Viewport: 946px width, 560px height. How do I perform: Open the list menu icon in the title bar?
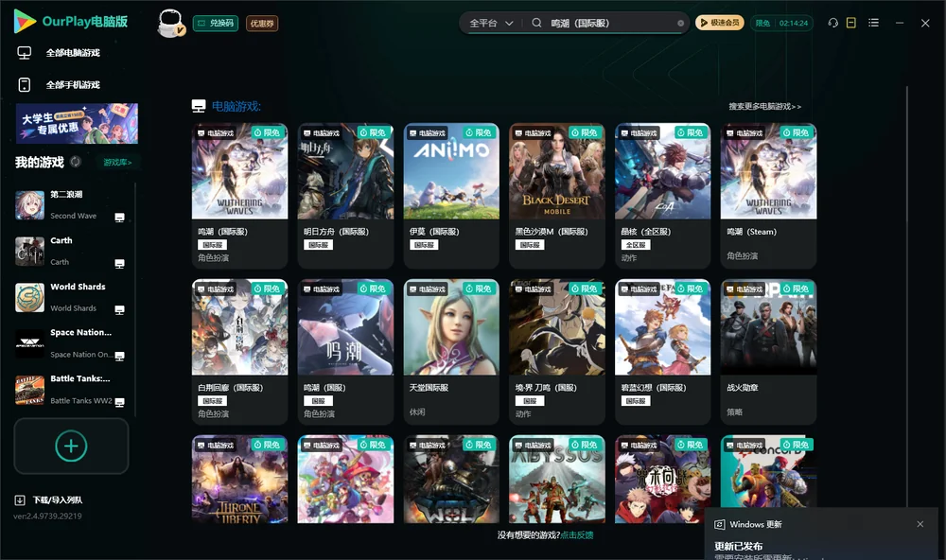(x=873, y=23)
